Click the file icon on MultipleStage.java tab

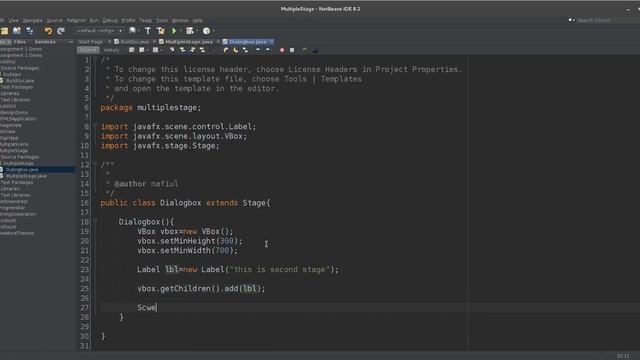tap(162, 42)
